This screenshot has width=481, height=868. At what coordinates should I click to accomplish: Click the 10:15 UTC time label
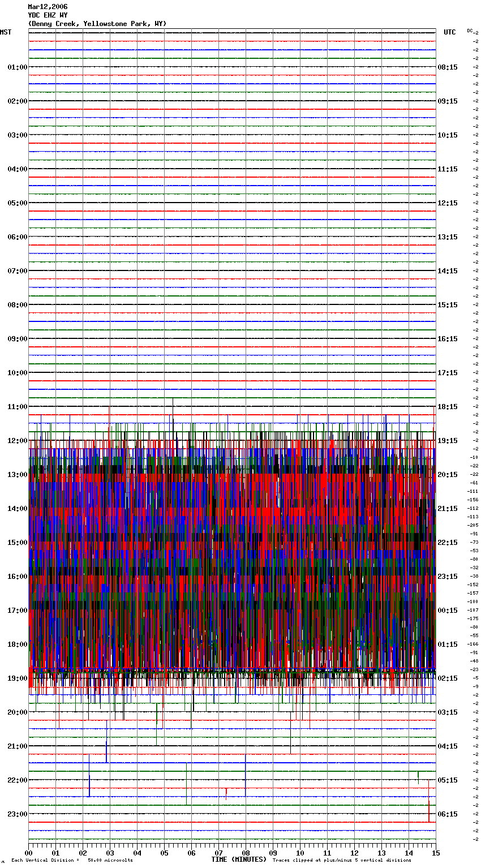(448, 135)
